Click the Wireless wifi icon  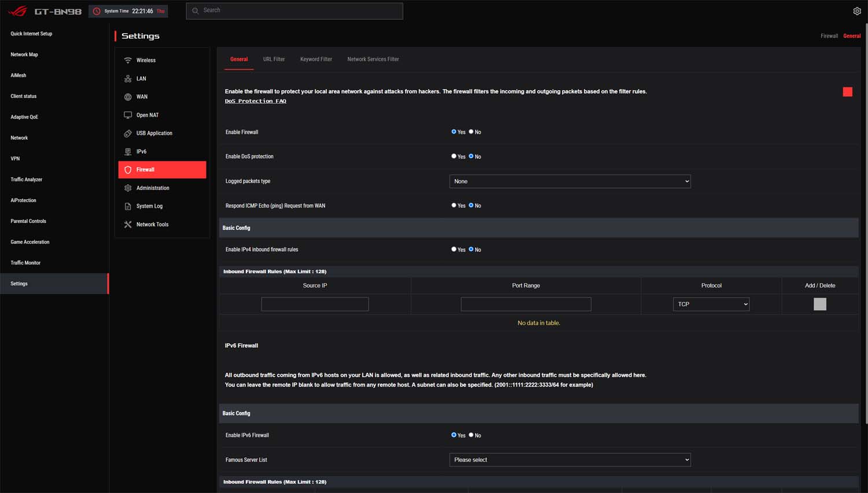point(128,60)
